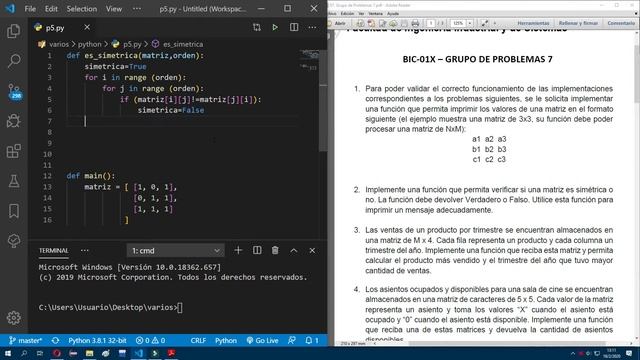The image size is (640, 360).
Task: Select the p5.py editor tab
Action: pos(55,27)
